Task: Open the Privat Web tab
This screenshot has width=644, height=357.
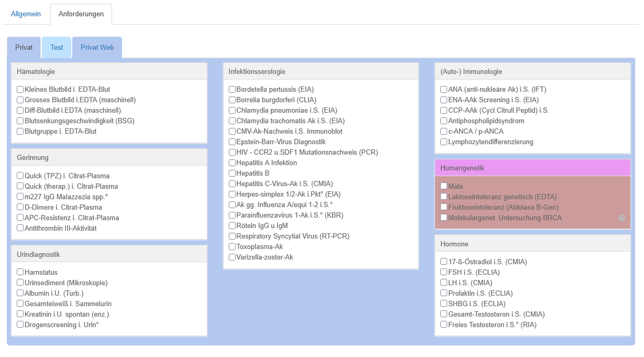Action: (97, 48)
